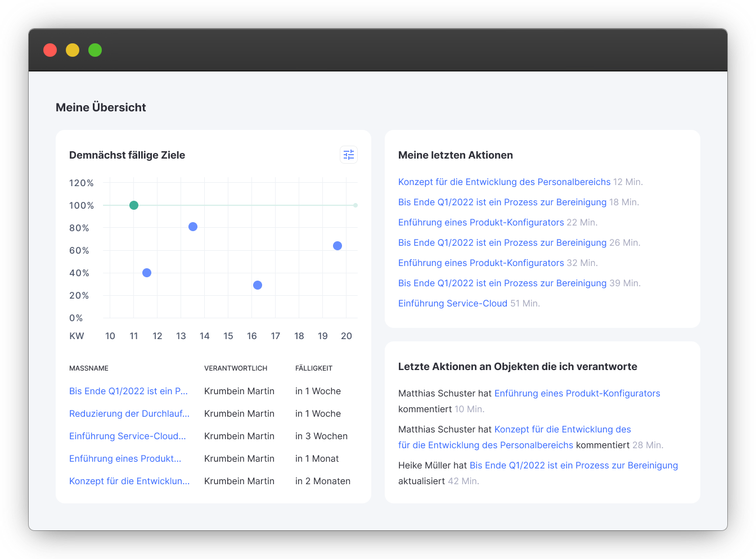Click the 'Demnächst fällige Ziele' card title
Image resolution: width=756 pixels, height=559 pixels.
(x=127, y=155)
